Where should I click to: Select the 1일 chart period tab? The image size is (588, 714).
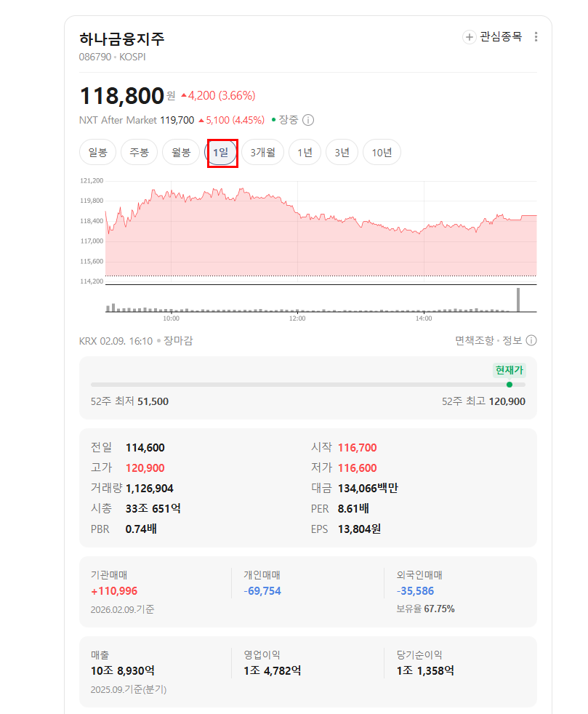point(221,152)
